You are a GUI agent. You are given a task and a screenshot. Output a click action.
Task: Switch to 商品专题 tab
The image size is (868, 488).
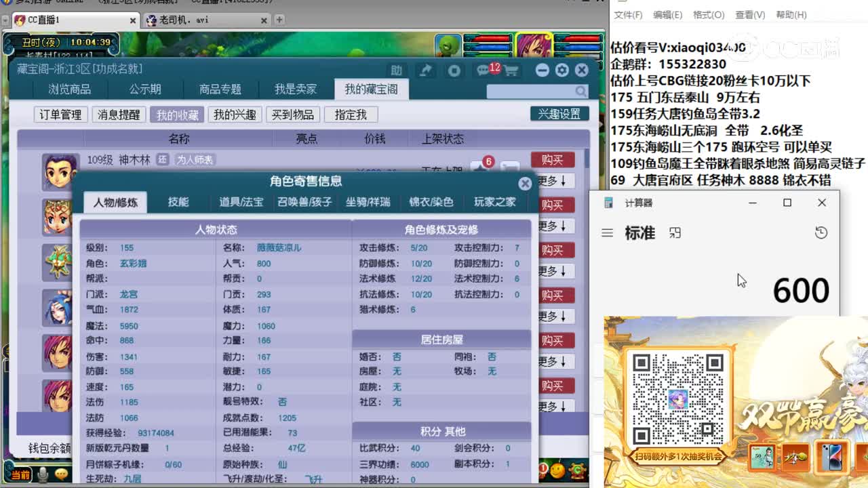(220, 89)
